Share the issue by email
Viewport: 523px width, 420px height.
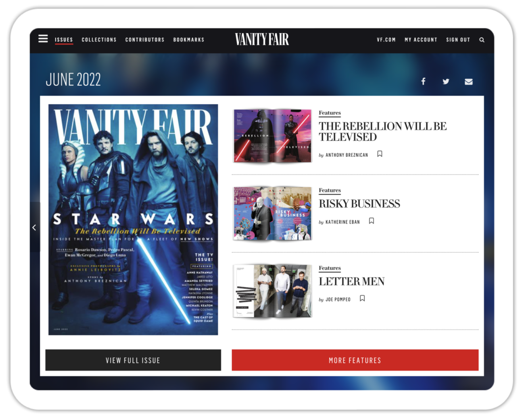point(469,82)
